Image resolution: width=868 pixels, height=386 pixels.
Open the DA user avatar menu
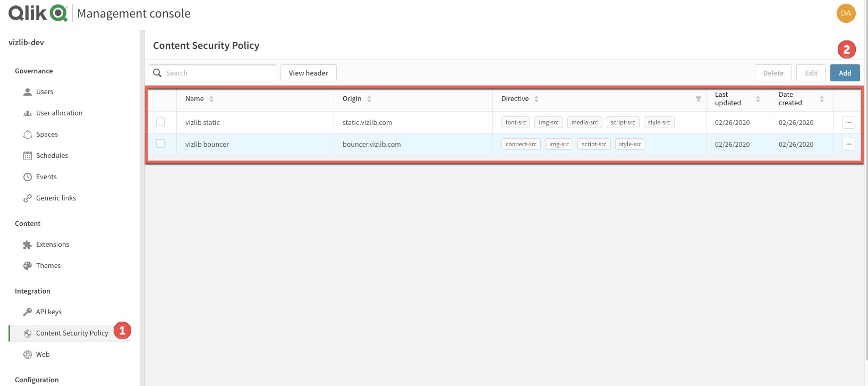(846, 13)
